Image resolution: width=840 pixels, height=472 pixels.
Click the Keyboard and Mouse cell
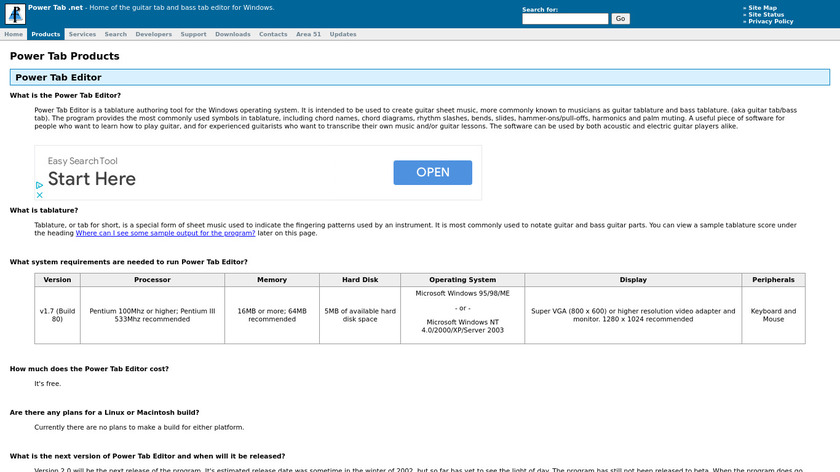(x=774, y=315)
